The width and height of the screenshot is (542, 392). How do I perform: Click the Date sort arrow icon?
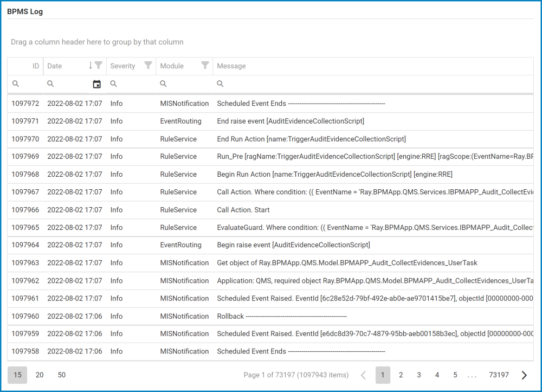coord(91,66)
